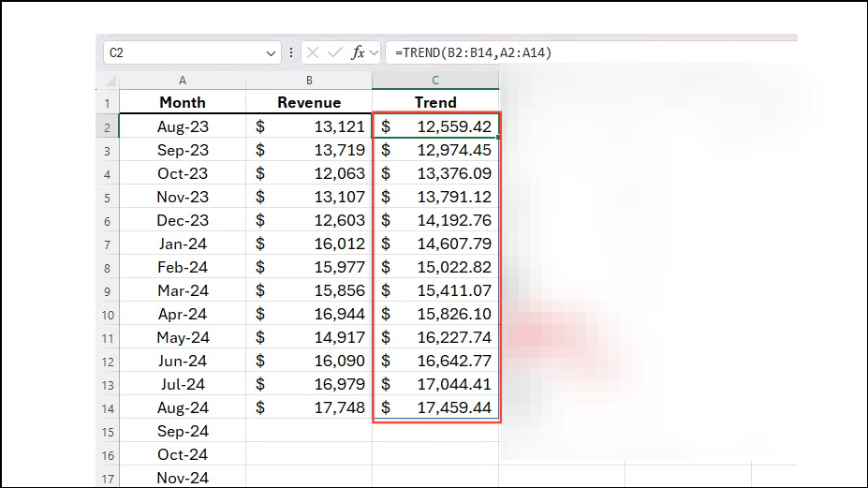
Task: Select row 14 header
Action: [108, 408]
